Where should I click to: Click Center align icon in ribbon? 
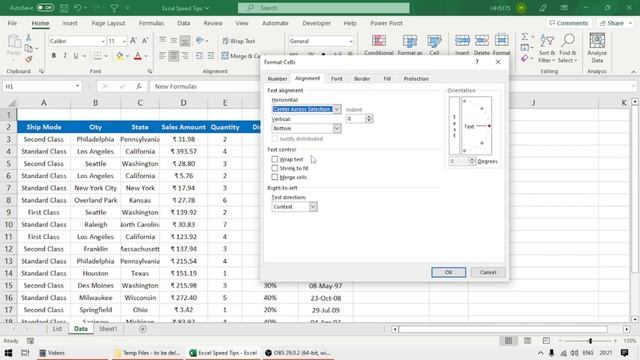tap(173, 56)
